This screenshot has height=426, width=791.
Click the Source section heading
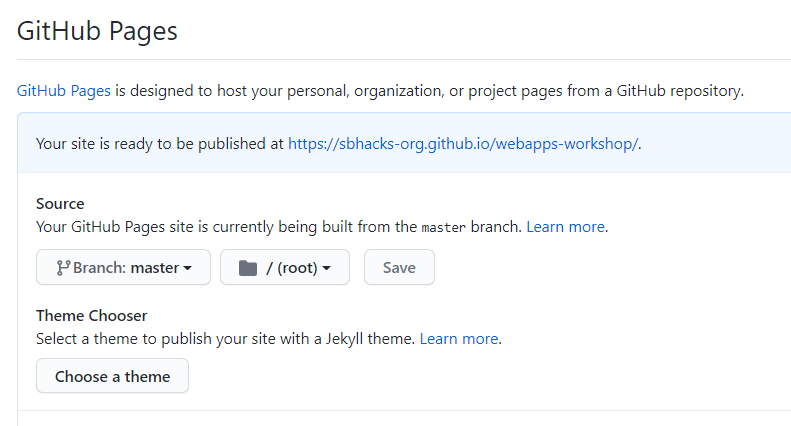[60, 203]
